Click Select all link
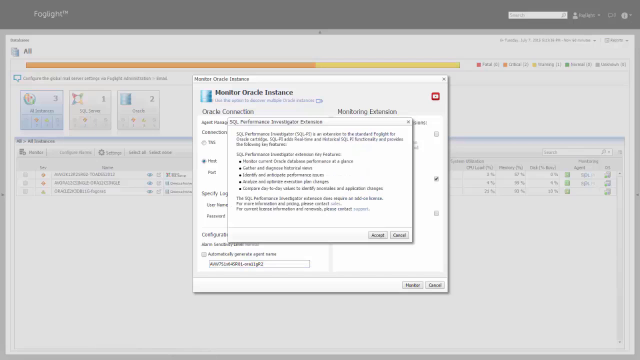The width and height of the screenshot is (640, 360). tap(137, 152)
